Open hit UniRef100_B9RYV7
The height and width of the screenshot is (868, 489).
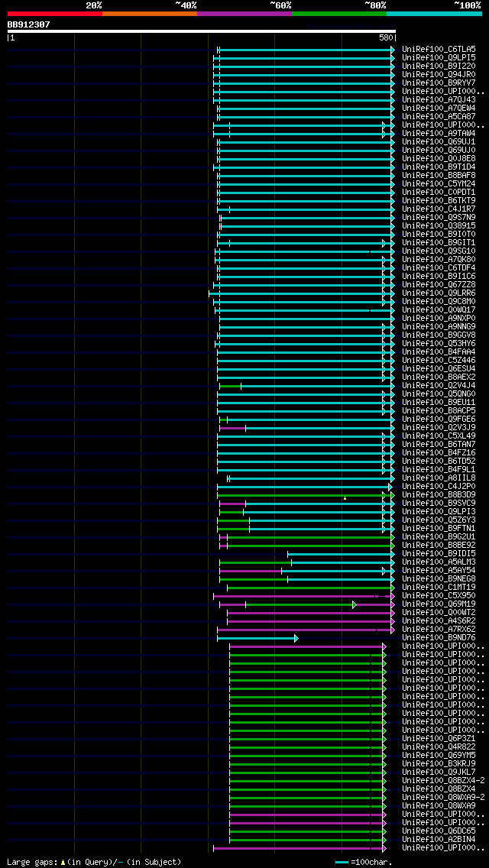tap(439, 83)
